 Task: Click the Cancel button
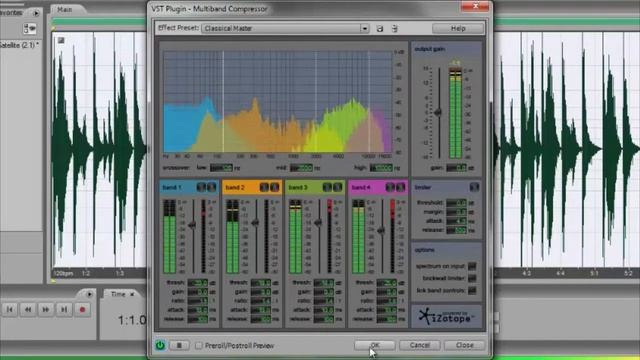pos(420,345)
